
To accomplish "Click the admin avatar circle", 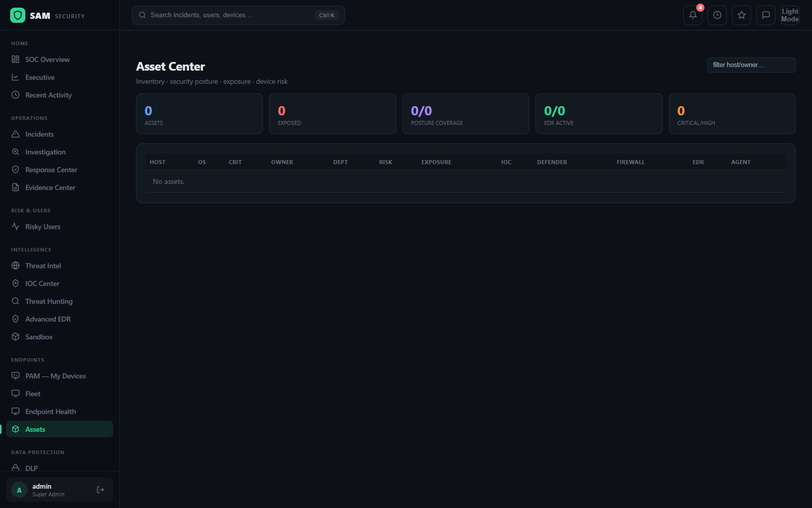I will [19, 490].
